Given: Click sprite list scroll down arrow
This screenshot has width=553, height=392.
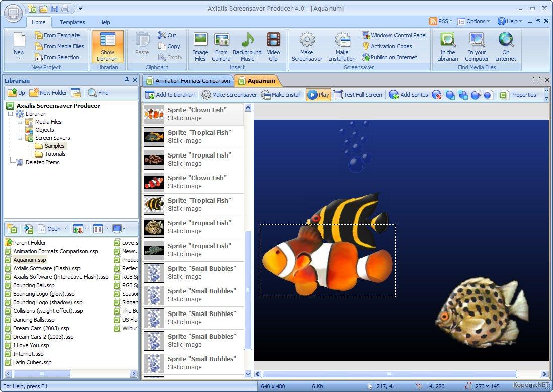Looking at the screenshot, I should tap(248, 374).
